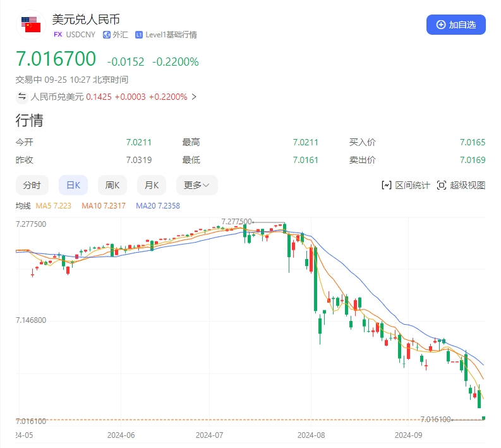Click the 2024-07 date axis label
501x448 pixels.
[209, 435]
